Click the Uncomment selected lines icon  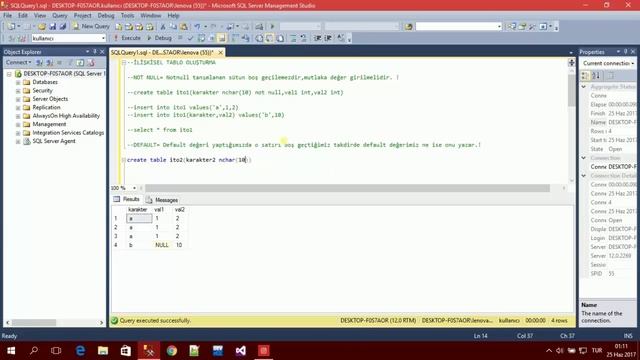click(303, 38)
